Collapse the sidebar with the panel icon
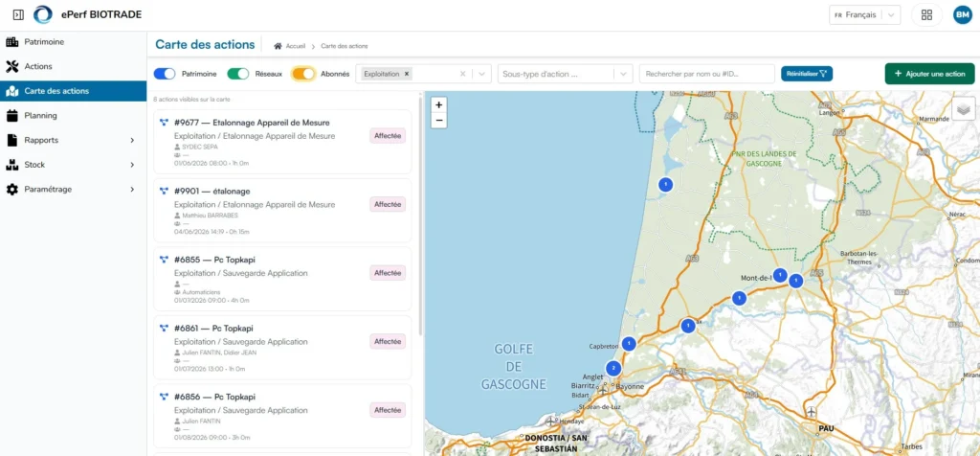This screenshot has width=980, height=456. pyautogui.click(x=18, y=14)
